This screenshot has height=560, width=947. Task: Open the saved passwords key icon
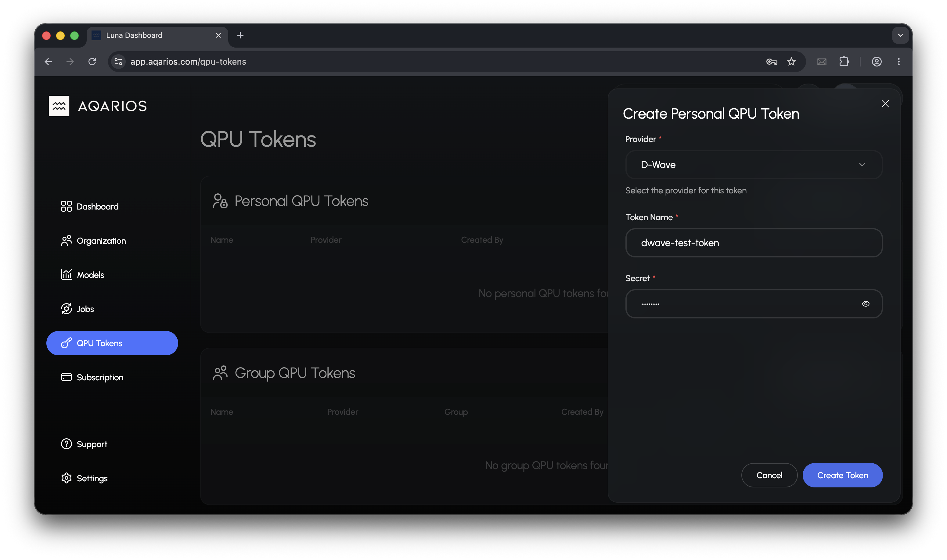772,62
